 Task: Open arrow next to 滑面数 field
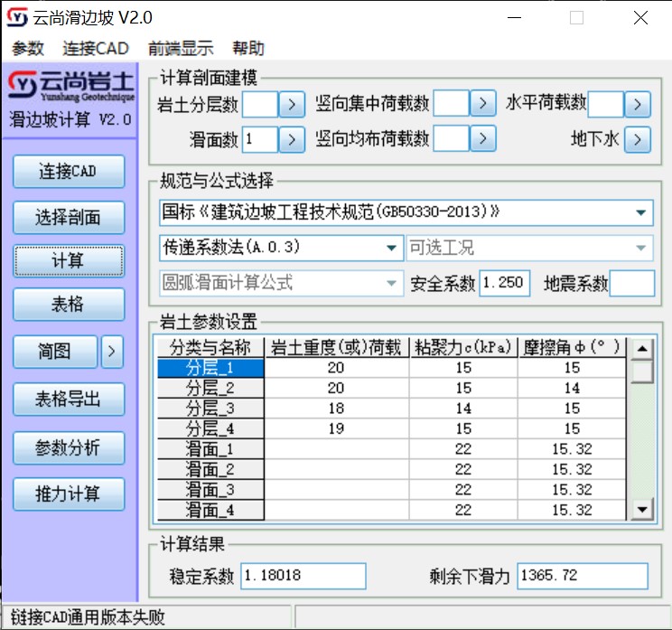(x=292, y=139)
